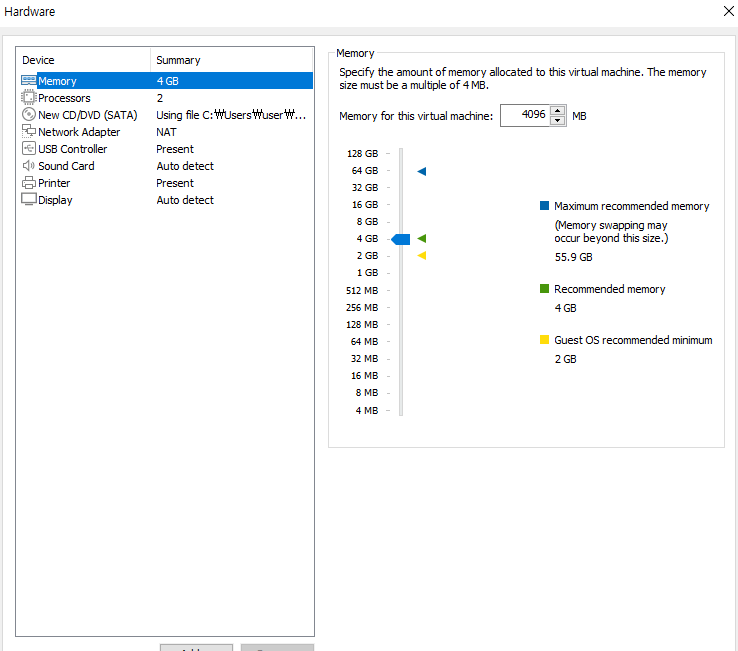Image resolution: width=738 pixels, height=651 pixels.
Task: Click the 32 MB slider label
Action: pos(364,358)
